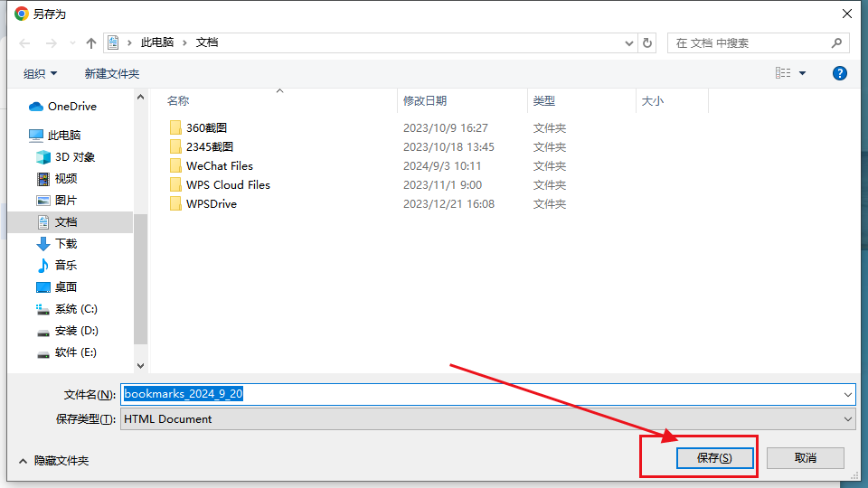
Task: Refresh the current folder view
Action: [647, 43]
